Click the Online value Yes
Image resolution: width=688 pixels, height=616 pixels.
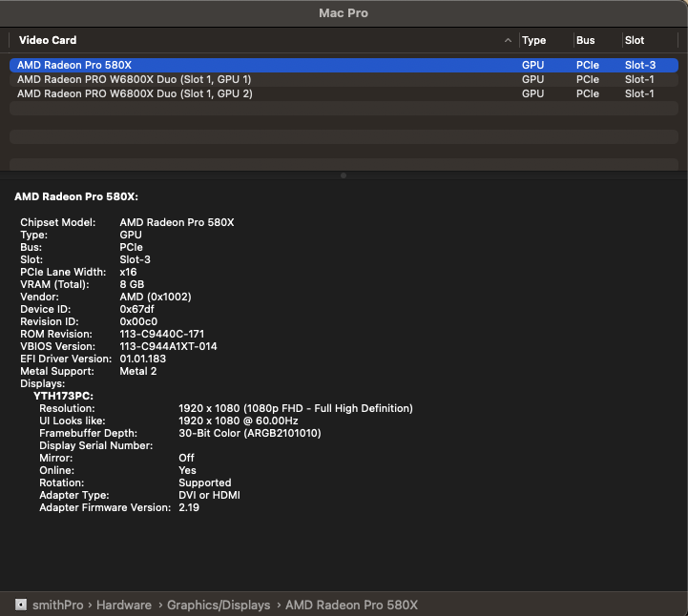(x=187, y=470)
